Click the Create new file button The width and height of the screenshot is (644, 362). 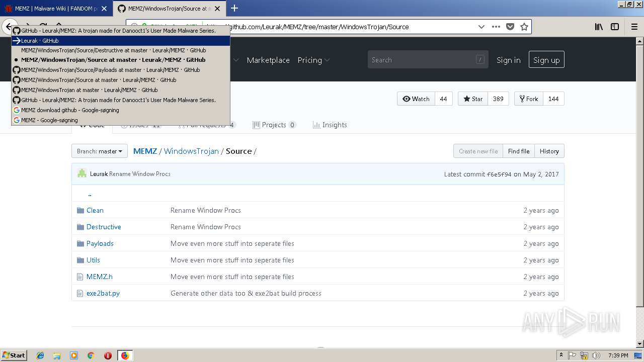point(478,151)
